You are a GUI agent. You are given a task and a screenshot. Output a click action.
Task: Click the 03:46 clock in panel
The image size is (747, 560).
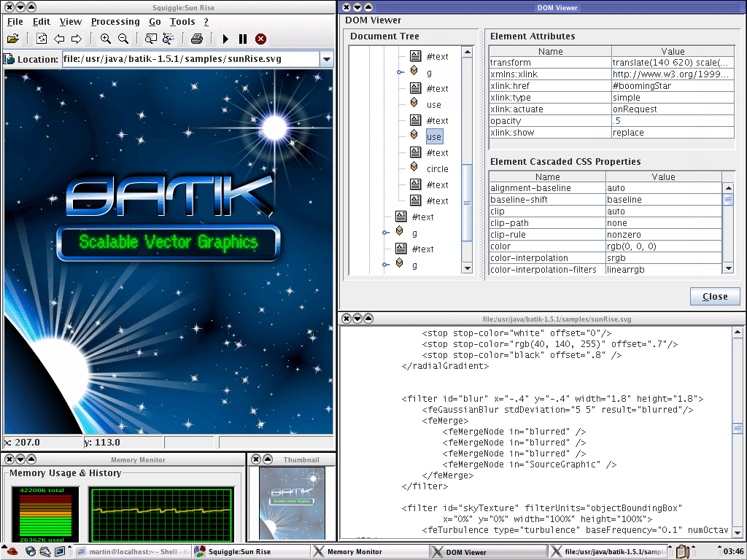click(x=732, y=551)
